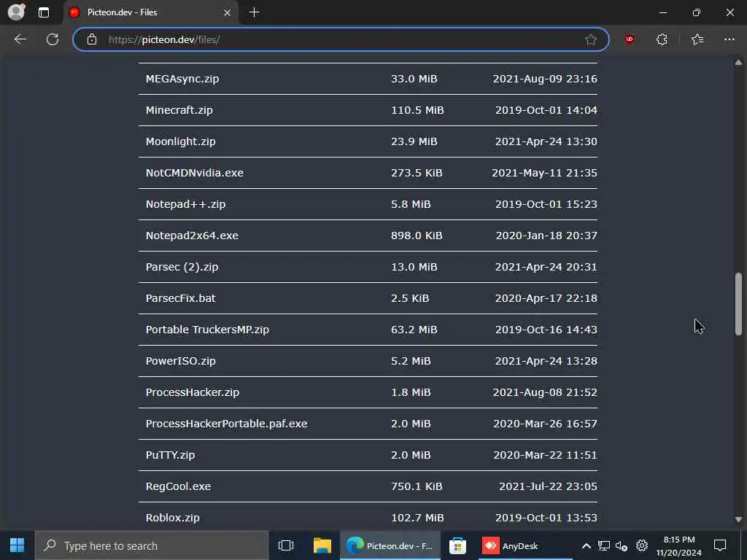Click the 750.1 KiB size value

[417, 486]
